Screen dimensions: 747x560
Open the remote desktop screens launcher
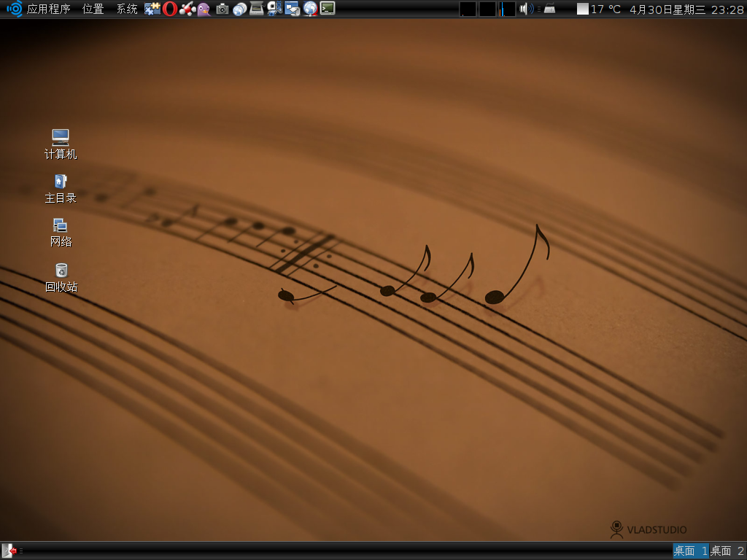pyautogui.click(x=292, y=9)
